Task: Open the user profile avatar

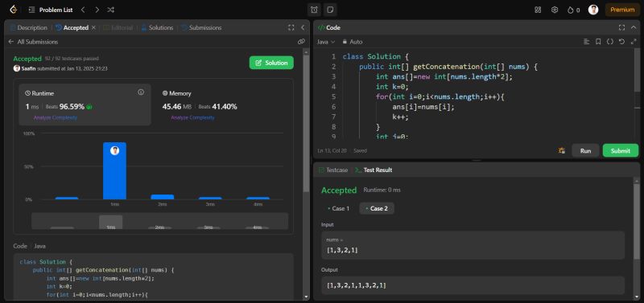Action: (593, 10)
